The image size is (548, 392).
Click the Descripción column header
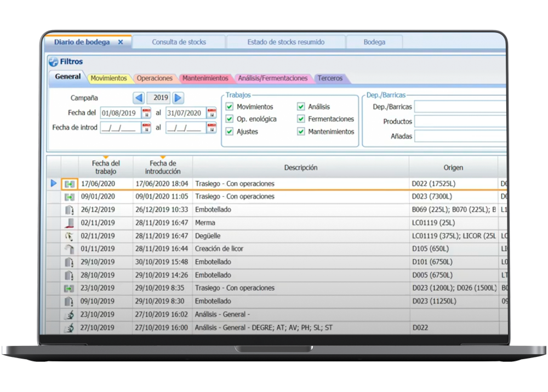(x=300, y=168)
